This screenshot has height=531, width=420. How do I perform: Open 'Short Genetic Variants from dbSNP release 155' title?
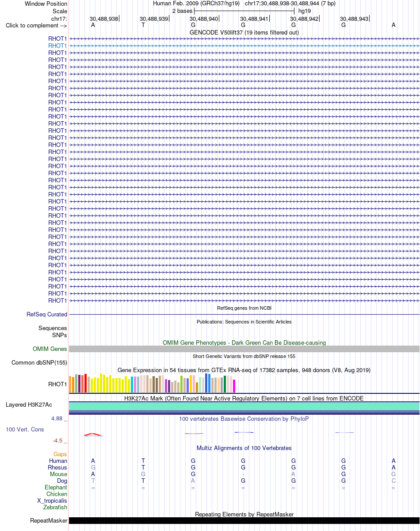click(x=244, y=356)
